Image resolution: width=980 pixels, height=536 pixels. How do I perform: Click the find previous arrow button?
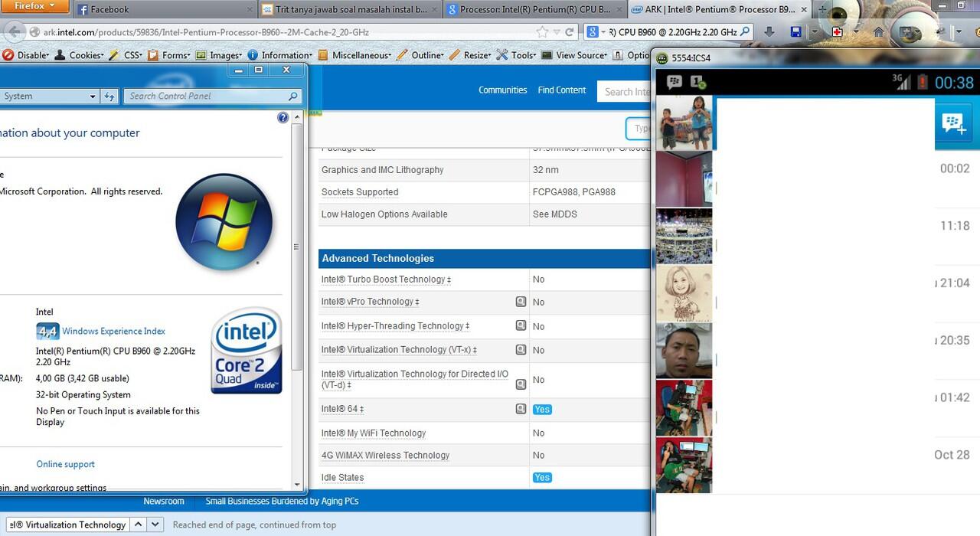pos(138,525)
